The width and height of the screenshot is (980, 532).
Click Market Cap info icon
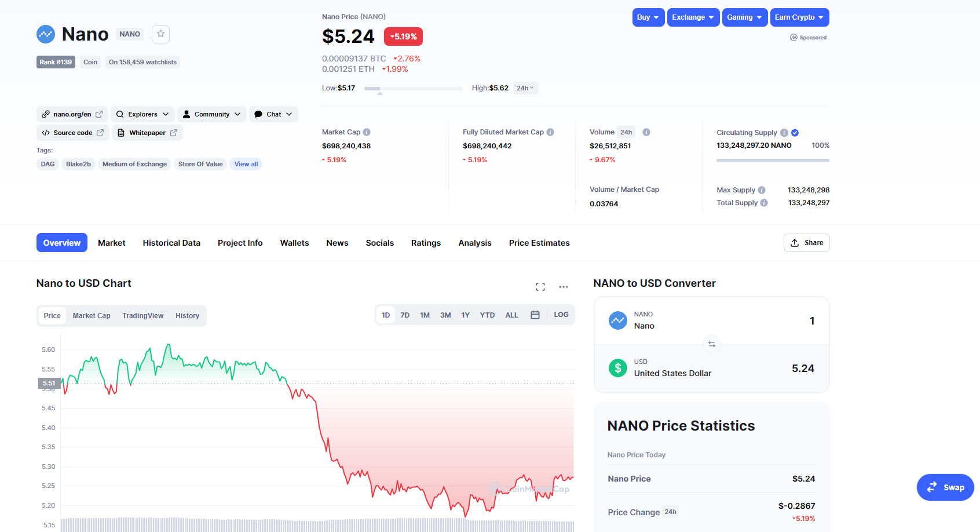(x=367, y=132)
